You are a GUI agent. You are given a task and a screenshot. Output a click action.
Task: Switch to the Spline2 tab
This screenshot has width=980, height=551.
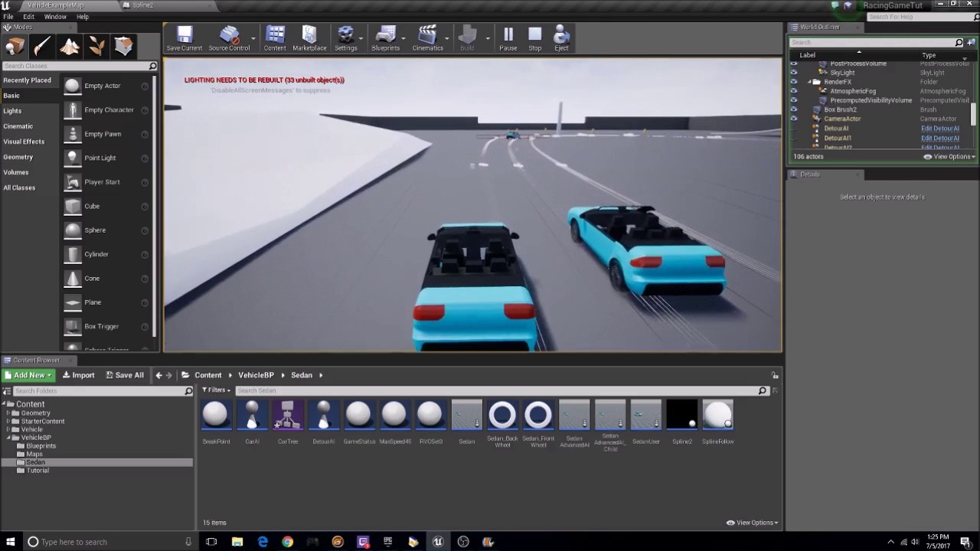click(142, 5)
